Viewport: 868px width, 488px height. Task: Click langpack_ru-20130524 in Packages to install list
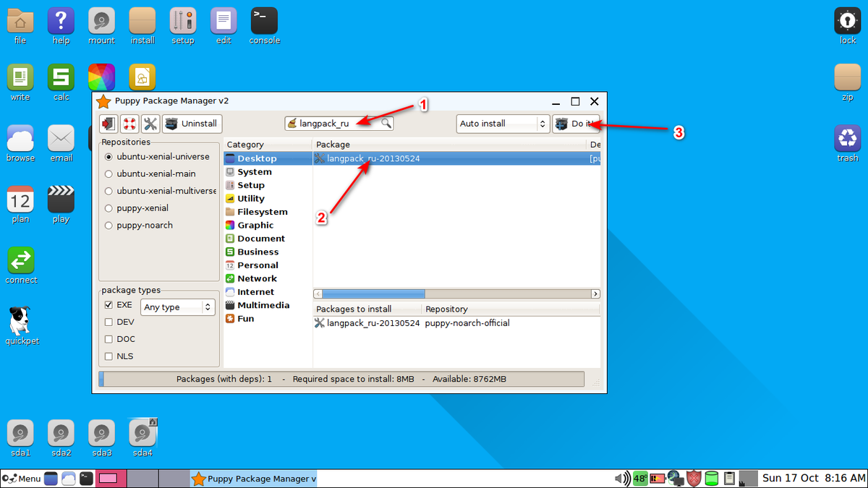click(x=367, y=323)
